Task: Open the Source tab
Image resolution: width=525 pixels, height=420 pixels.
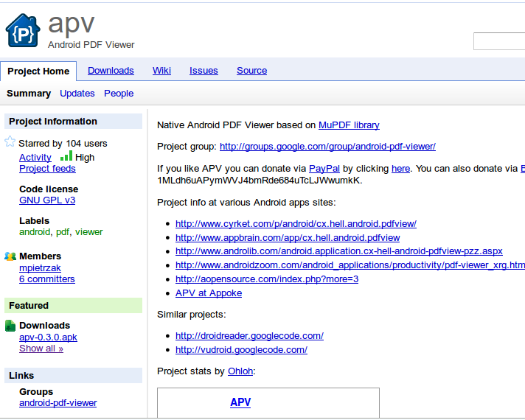Action: [251, 71]
